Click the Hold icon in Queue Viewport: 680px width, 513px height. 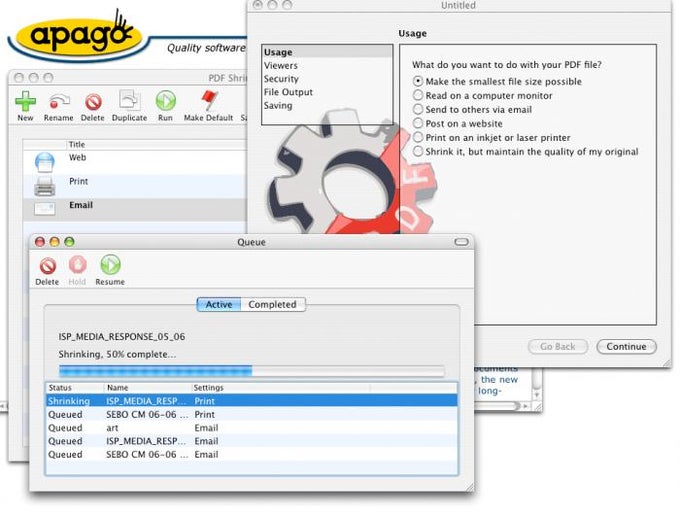(x=77, y=265)
